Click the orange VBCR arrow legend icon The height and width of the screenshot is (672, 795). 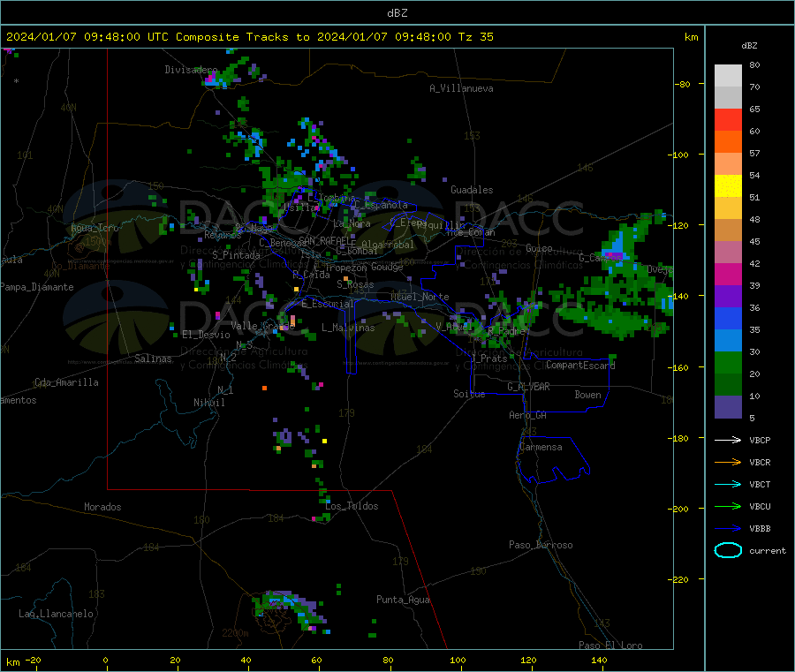728,462
